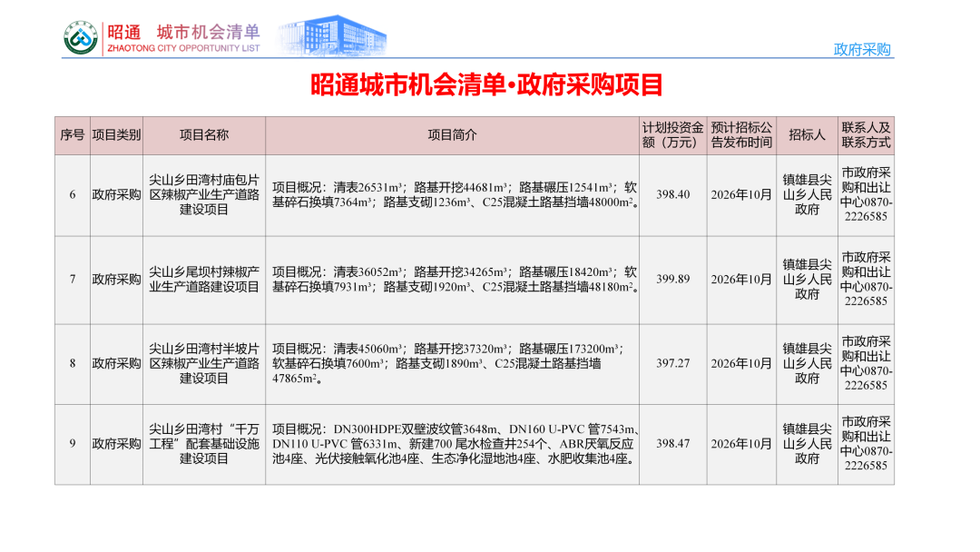
Task: Select the 项目名称 column header
Action: click(x=204, y=135)
